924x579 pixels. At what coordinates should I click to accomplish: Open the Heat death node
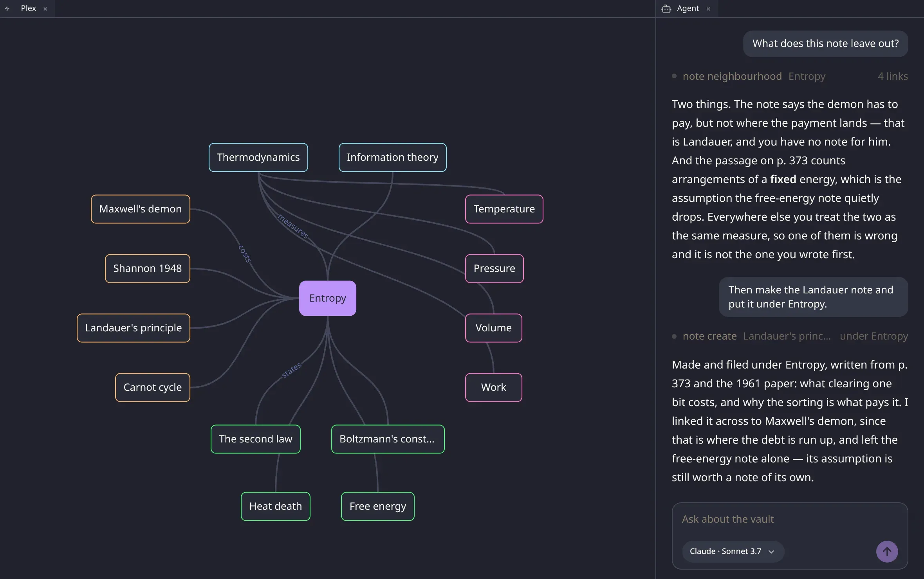[x=276, y=506]
